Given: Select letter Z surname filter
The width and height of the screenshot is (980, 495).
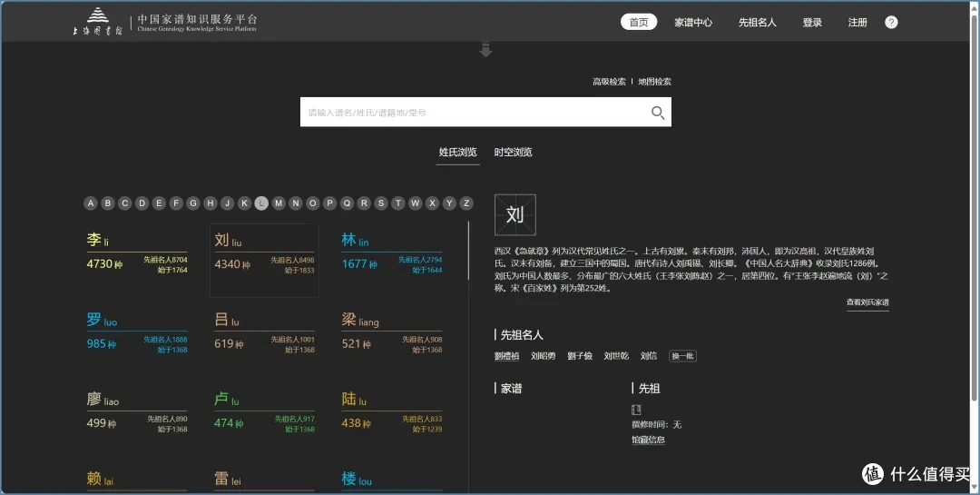Looking at the screenshot, I should point(466,203).
